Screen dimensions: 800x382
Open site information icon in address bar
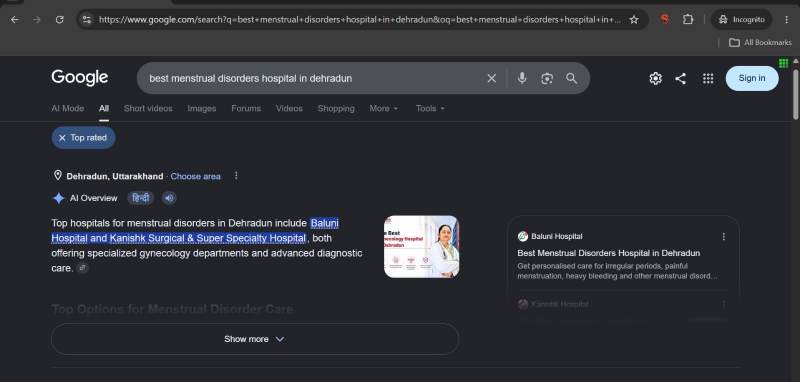point(87,20)
